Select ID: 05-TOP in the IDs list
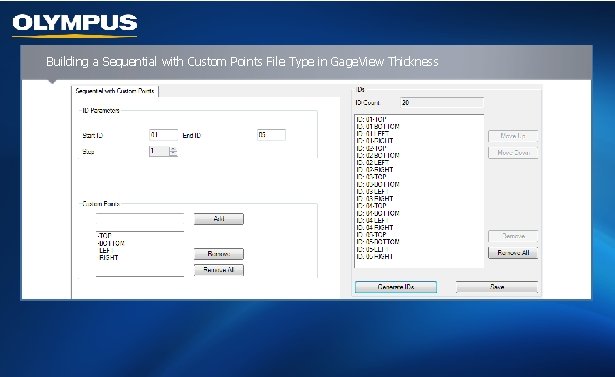Image resolution: width=615 pixels, height=377 pixels. pyautogui.click(x=372, y=235)
